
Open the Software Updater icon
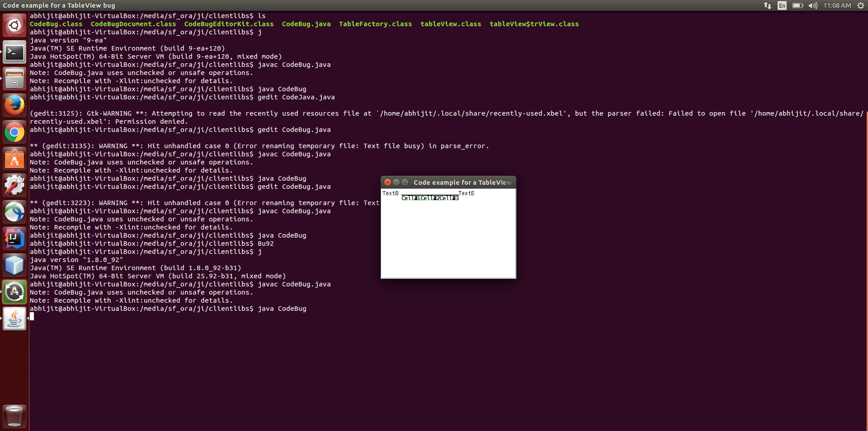click(x=14, y=292)
